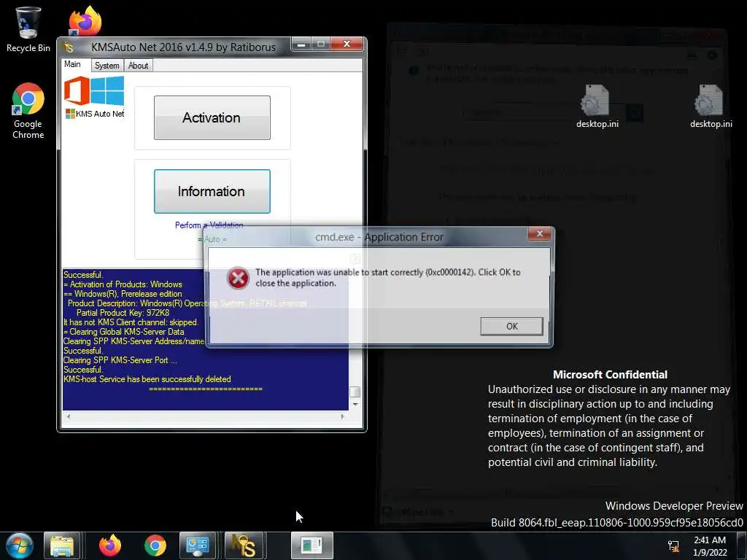The width and height of the screenshot is (747, 560).
Task: Click the log horizontal scroll left arrow
Action: pos(69,416)
